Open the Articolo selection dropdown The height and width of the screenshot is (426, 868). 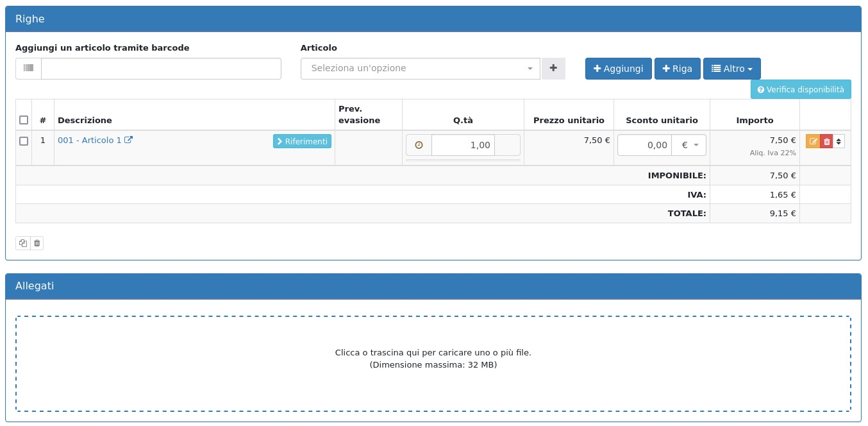(420, 69)
